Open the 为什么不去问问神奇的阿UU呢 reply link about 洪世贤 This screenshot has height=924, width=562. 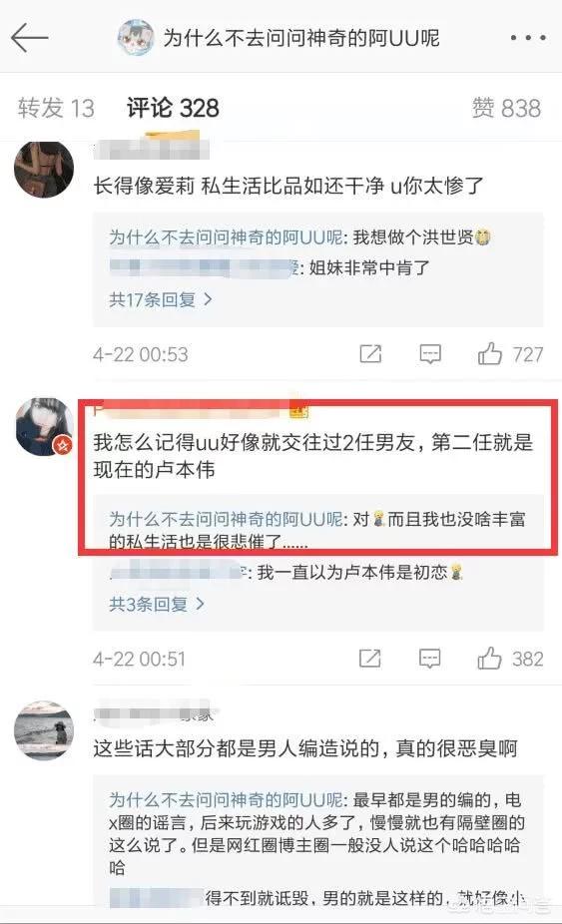226,236
